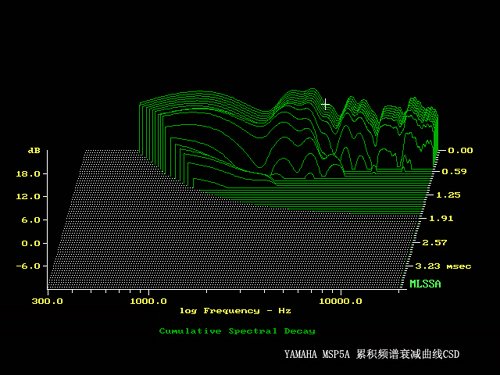Click the 2.57 time axis marker
The height and width of the screenshot is (375, 500).
434,242
